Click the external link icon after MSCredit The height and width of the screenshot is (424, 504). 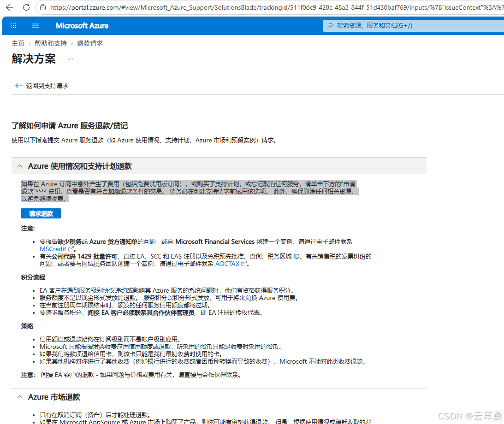71,249
